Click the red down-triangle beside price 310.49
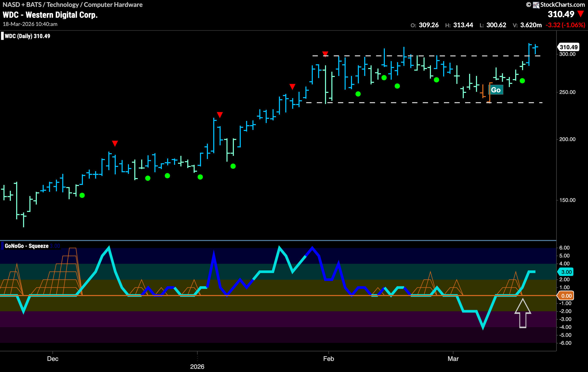 (x=581, y=14)
